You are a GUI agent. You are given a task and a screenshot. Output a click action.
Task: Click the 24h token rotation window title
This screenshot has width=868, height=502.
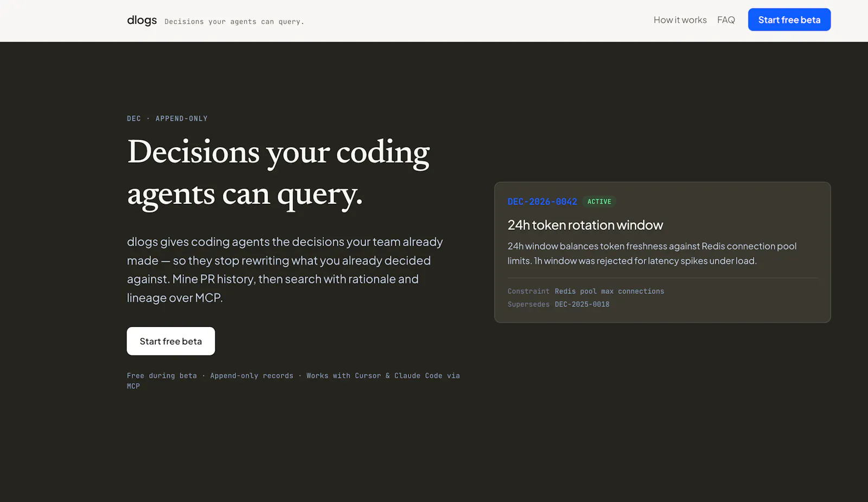click(585, 225)
